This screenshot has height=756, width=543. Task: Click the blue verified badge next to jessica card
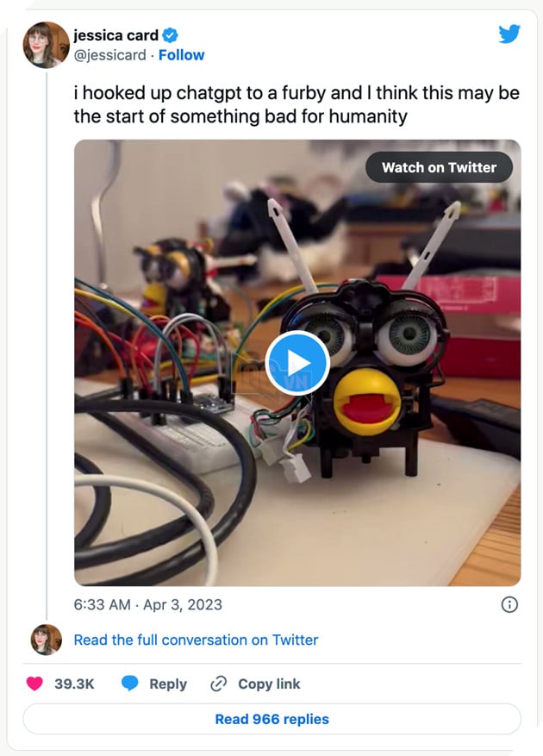(x=170, y=35)
